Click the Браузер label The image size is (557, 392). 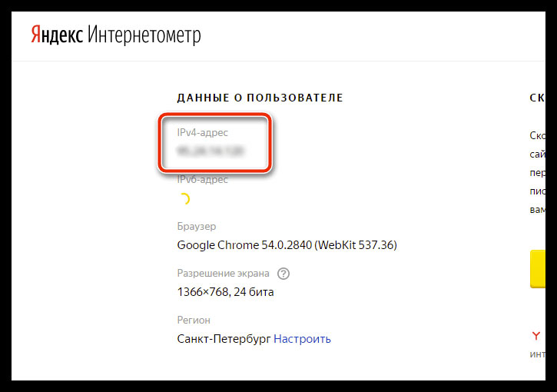[x=197, y=227]
